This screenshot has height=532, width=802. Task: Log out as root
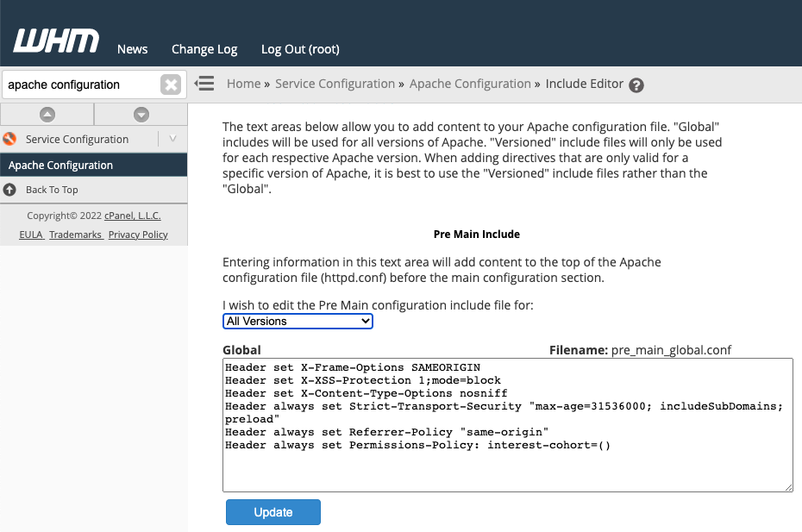point(300,49)
